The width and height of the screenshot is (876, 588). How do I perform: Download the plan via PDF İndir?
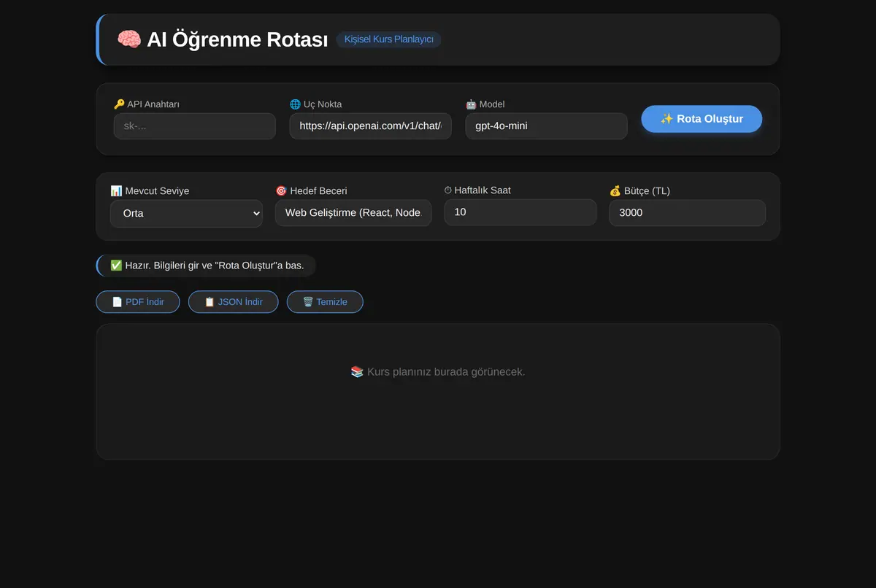pos(138,302)
